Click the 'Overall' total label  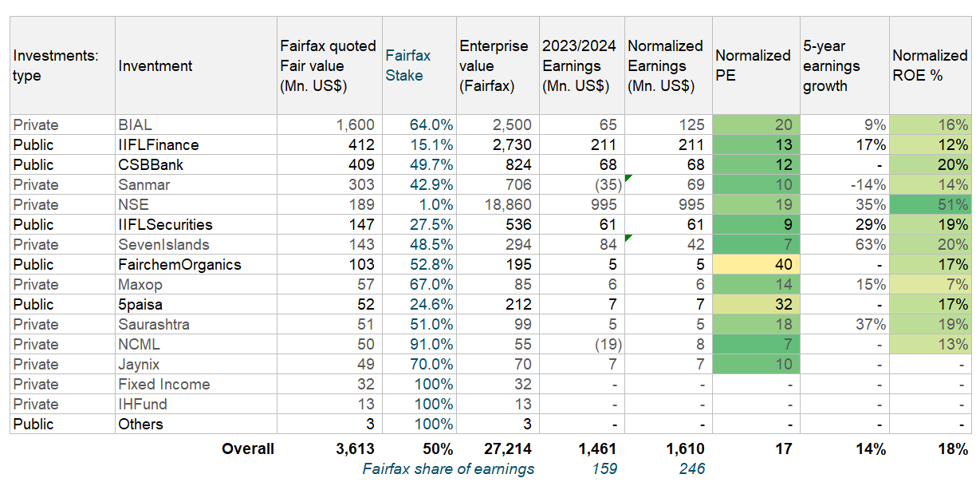click(248, 448)
